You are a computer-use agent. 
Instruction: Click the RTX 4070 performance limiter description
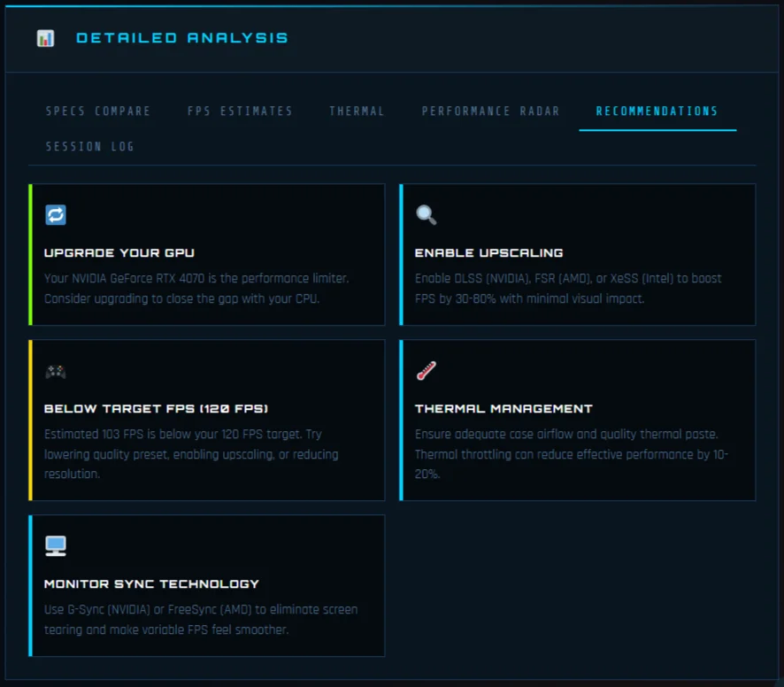196,289
